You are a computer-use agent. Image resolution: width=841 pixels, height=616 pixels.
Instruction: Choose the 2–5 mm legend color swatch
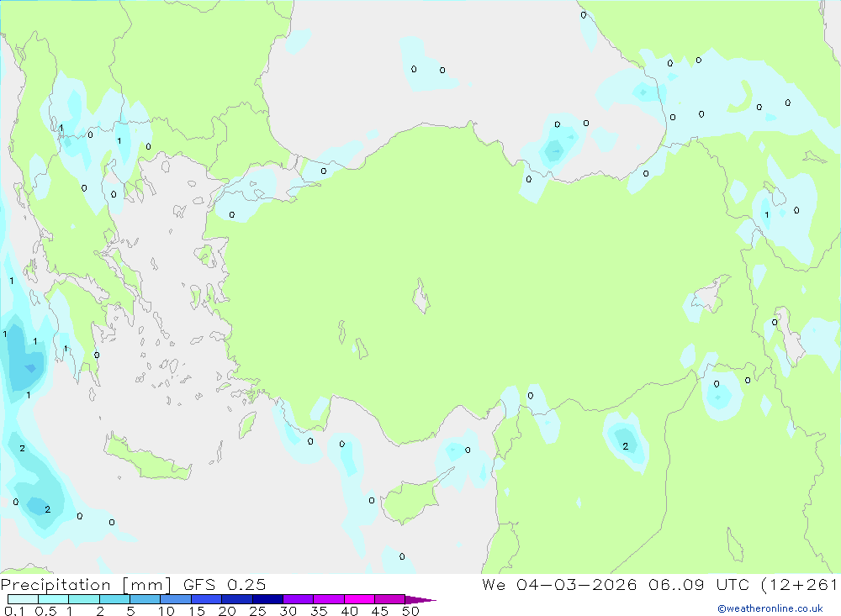[114, 599]
